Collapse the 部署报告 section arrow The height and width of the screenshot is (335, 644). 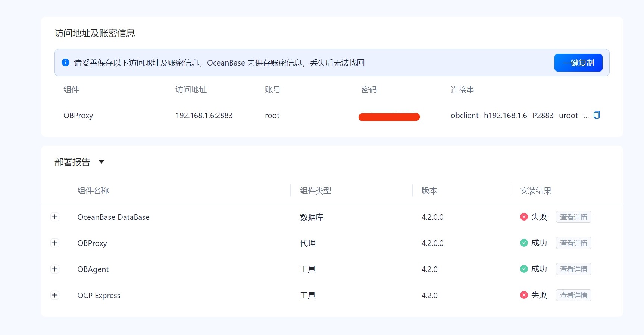pyautogui.click(x=101, y=162)
